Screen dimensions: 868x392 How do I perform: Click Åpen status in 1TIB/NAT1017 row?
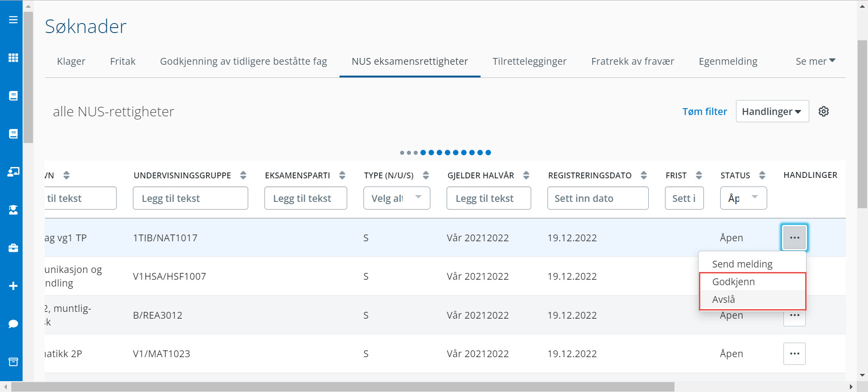pos(731,238)
